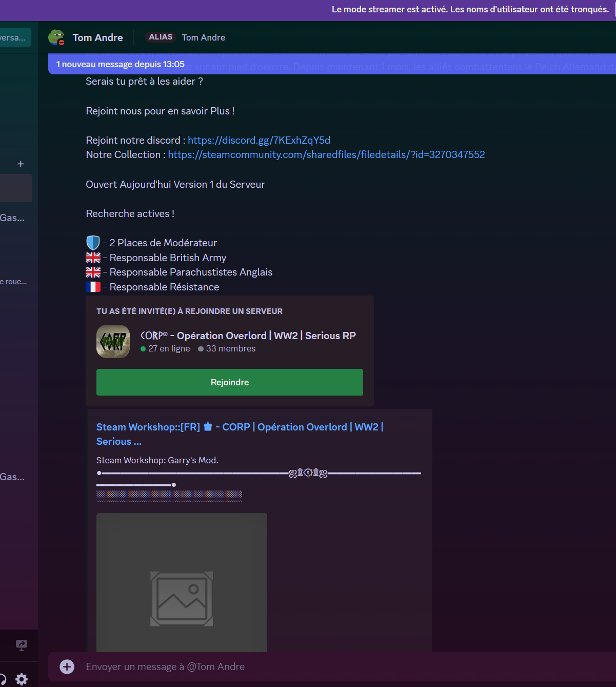The width and height of the screenshot is (616, 687).
Task: Open the search conversation box in sidebar
Action: (15, 37)
